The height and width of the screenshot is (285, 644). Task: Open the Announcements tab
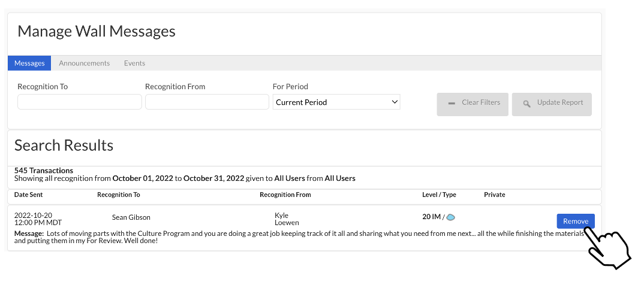pyautogui.click(x=84, y=63)
